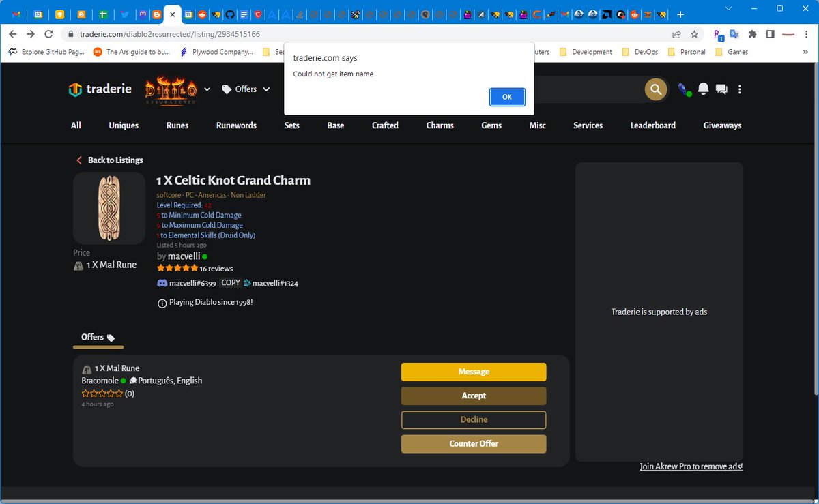Screen dimensions: 819x504
Task: Decline the Mal Rune offer
Action: coord(474,419)
